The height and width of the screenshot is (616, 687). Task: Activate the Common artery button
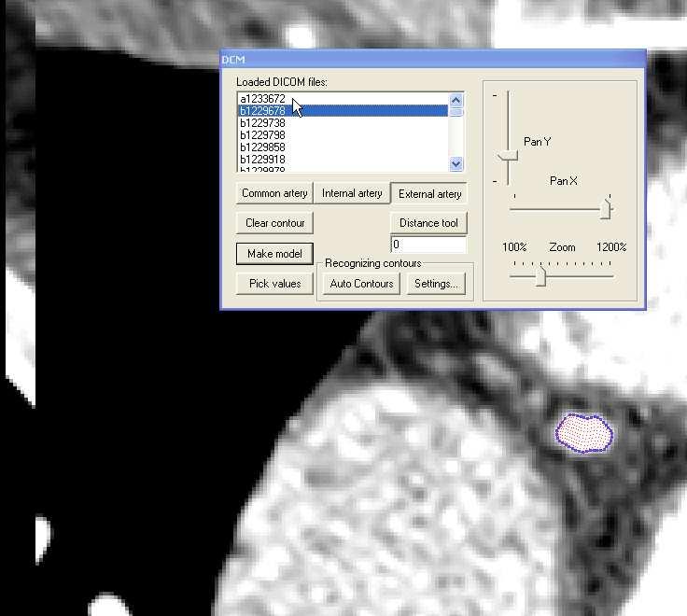click(274, 193)
